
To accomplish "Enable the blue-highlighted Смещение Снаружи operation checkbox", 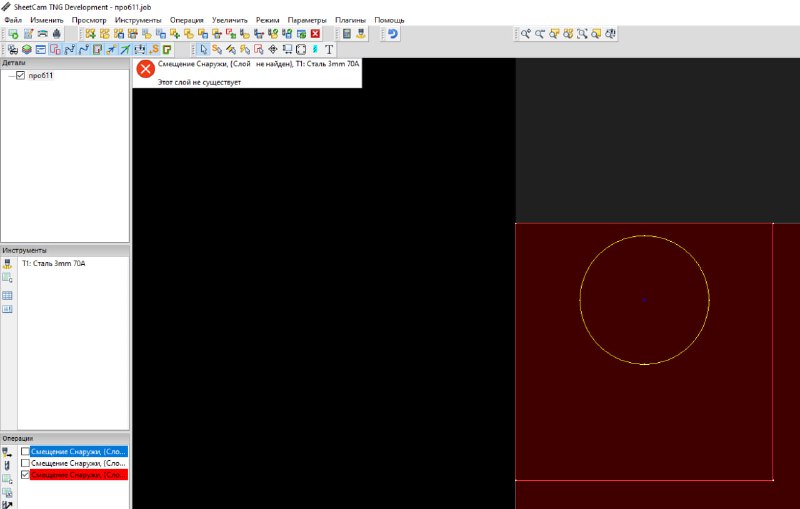I will point(26,452).
